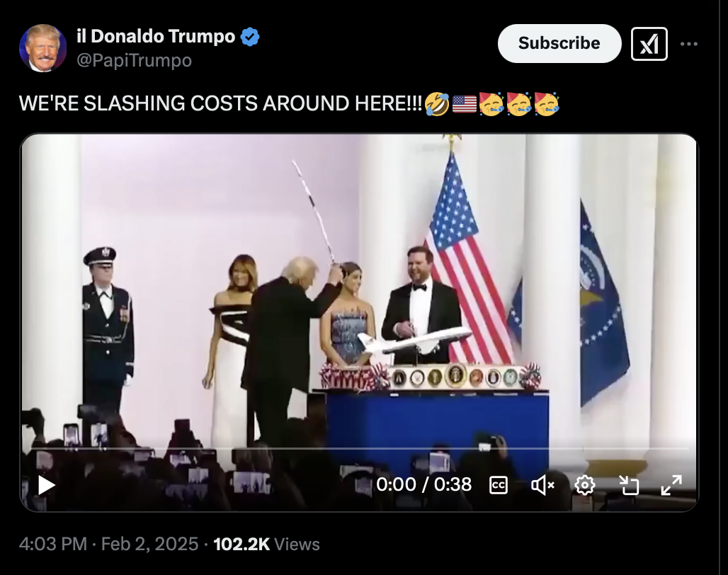Subscribe to il Donaldo Trumpo
The image size is (728, 575).
coord(559,43)
